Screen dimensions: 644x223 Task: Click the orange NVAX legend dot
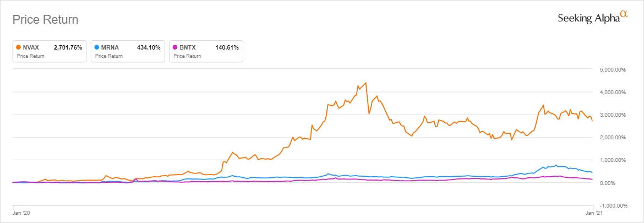(x=19, y=48)
